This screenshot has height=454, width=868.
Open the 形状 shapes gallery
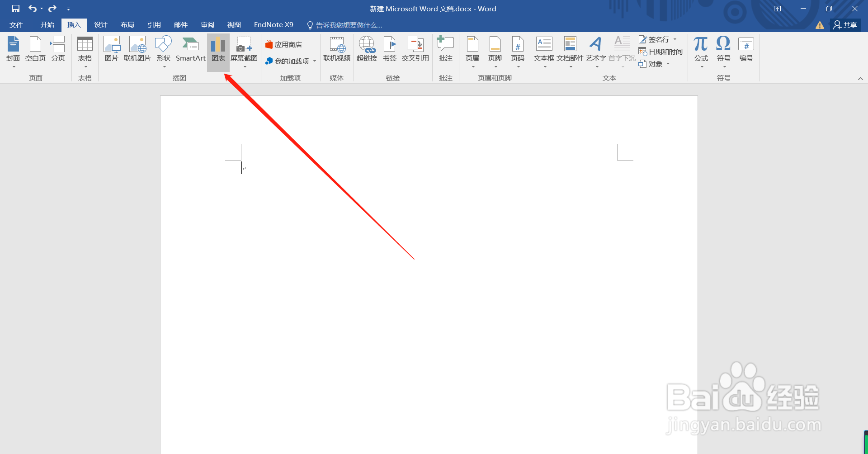tap(164, 52)
